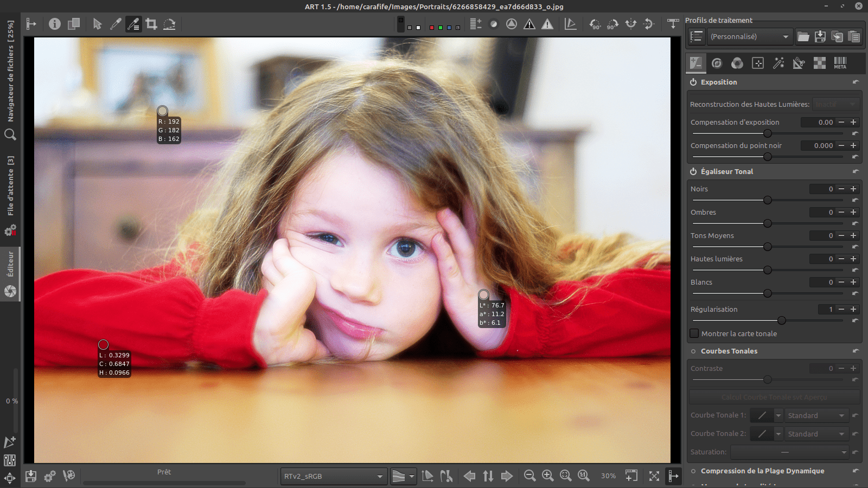
Task: Edit the Noirs value field
Action: (x=822, y=189)
